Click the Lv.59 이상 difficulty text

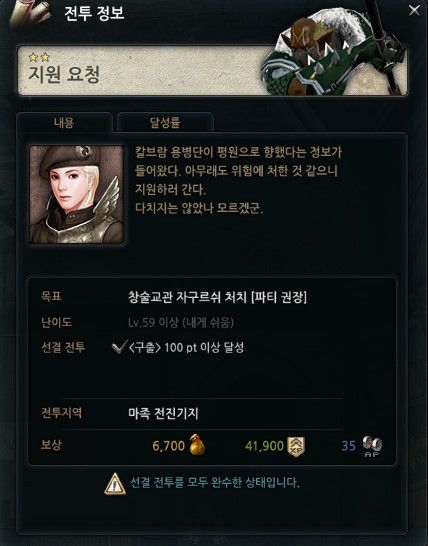click(x=181, y=322)
